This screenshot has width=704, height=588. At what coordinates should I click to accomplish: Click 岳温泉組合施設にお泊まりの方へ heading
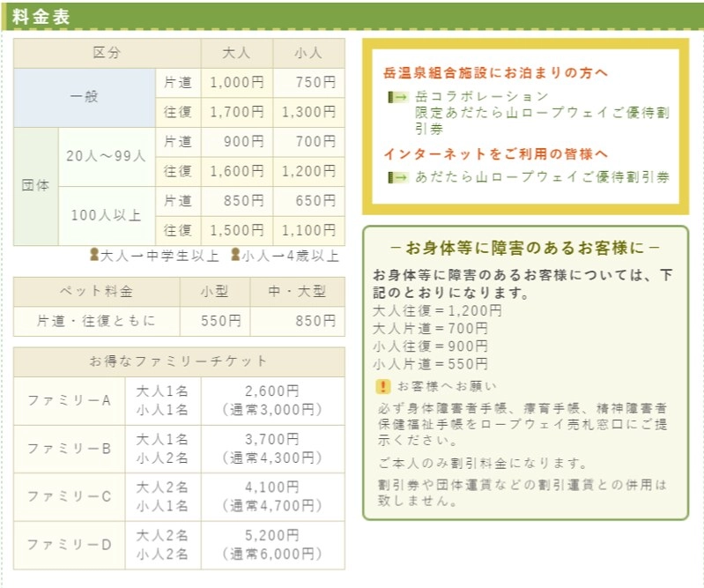pyautogui.click(x=495, y=73)
